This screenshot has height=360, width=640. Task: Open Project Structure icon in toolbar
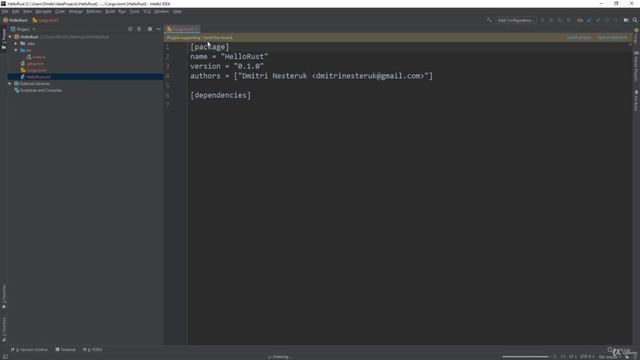[626, 20]
